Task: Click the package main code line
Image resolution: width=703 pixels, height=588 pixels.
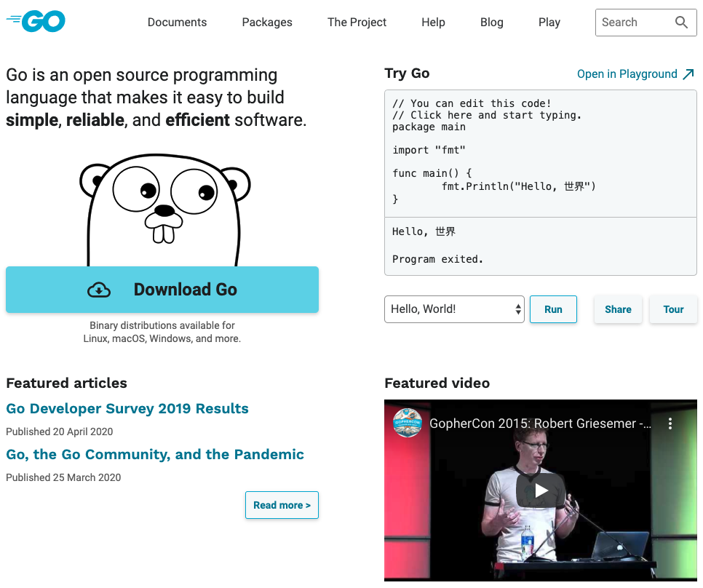Action: 429,127
